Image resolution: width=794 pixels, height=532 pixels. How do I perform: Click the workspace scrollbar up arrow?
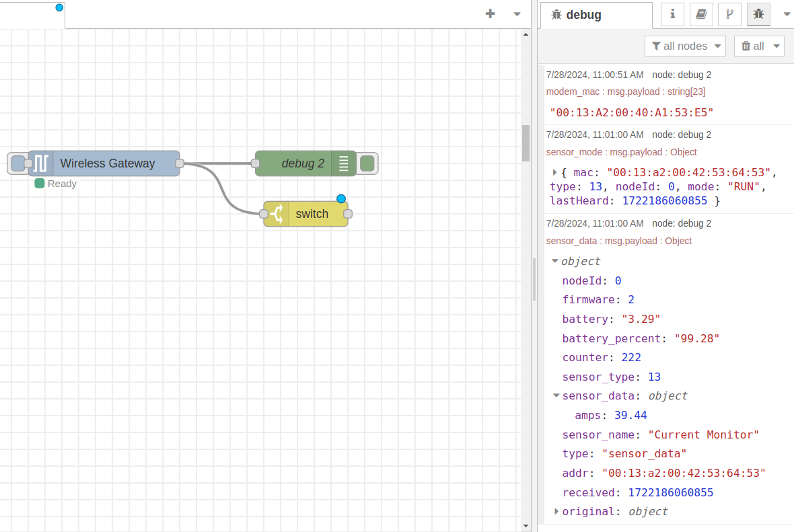526,34
